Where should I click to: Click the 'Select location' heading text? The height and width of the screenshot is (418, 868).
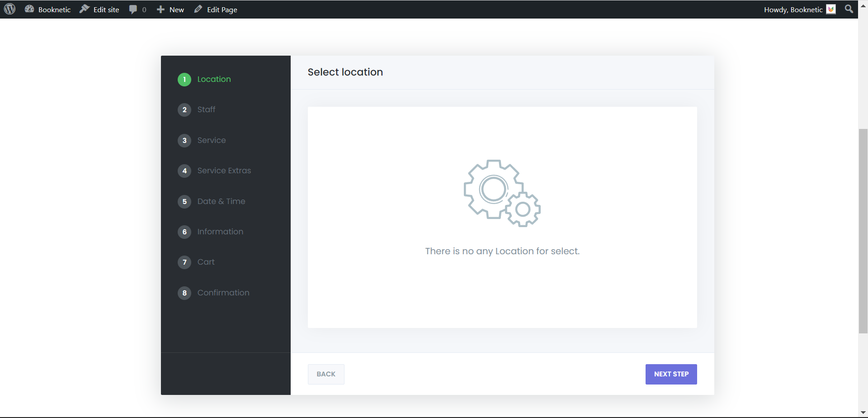pyautogui.click(x=345, y=72)
